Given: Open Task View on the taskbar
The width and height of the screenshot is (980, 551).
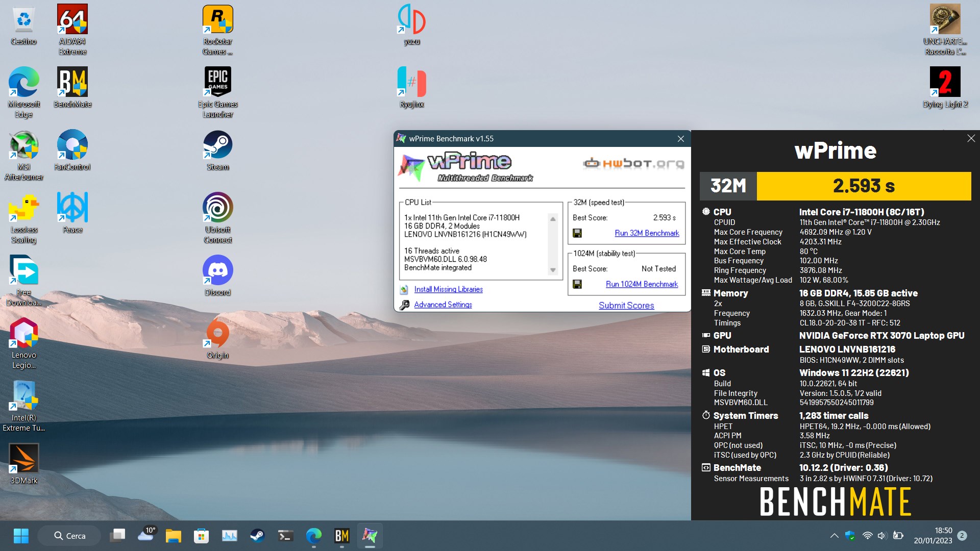Looking at the screenshot, I should [117, 536].
